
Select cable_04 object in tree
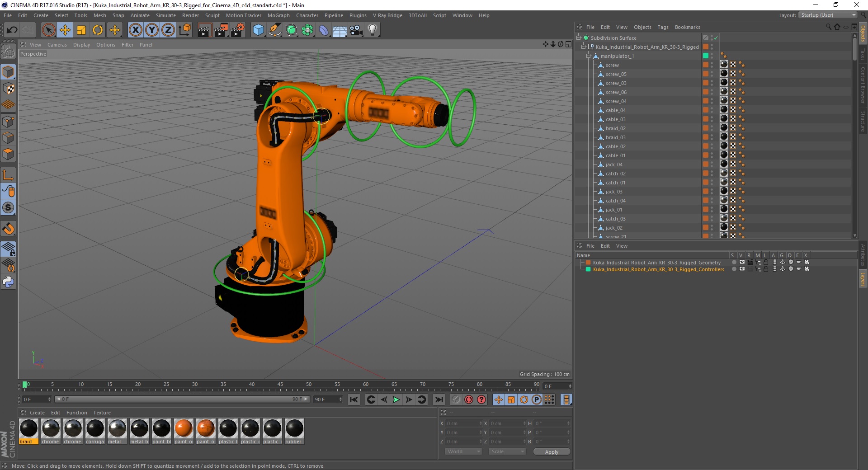[x=615, y=110]
